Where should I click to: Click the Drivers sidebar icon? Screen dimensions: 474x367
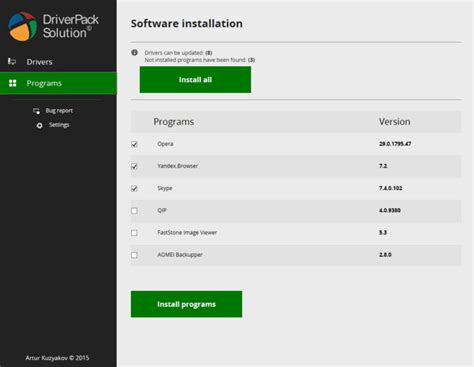click(12, 61)
